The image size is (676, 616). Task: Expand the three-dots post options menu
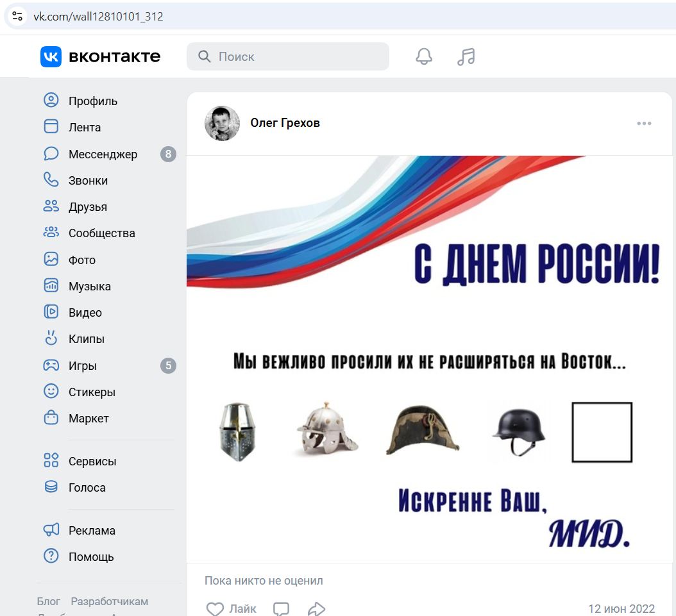[644, 124]
